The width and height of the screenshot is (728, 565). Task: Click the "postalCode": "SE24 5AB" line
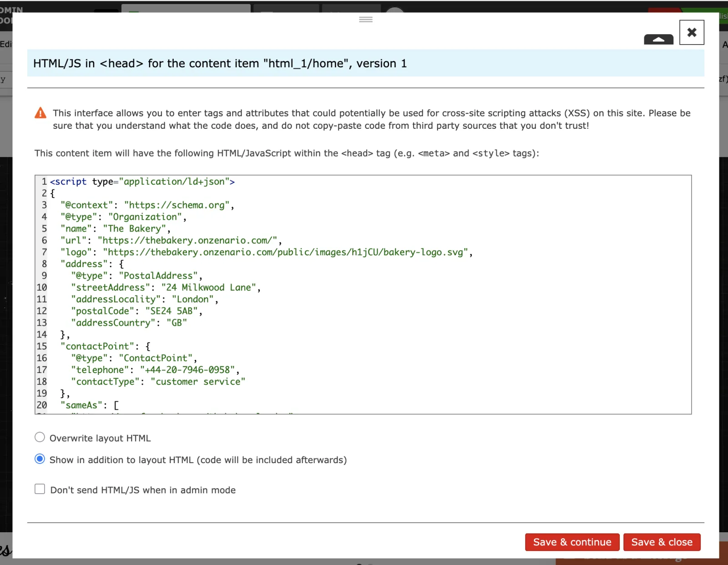(136, 312)
